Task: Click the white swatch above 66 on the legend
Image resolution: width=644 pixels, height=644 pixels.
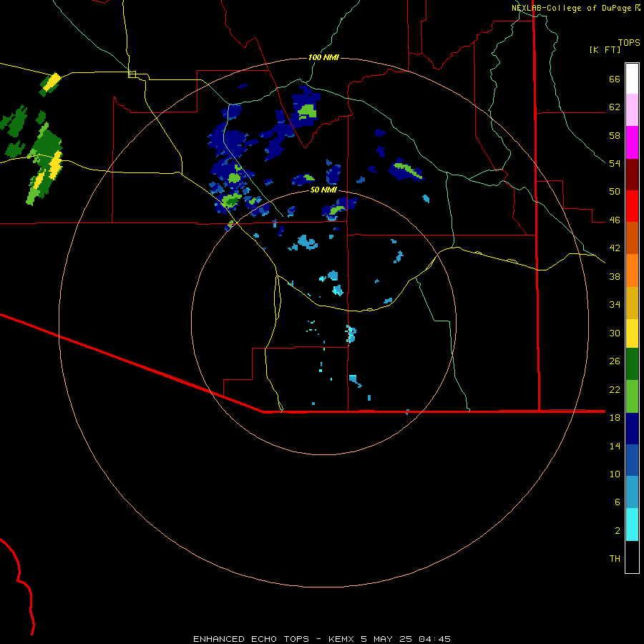Action: pos(632,79)
